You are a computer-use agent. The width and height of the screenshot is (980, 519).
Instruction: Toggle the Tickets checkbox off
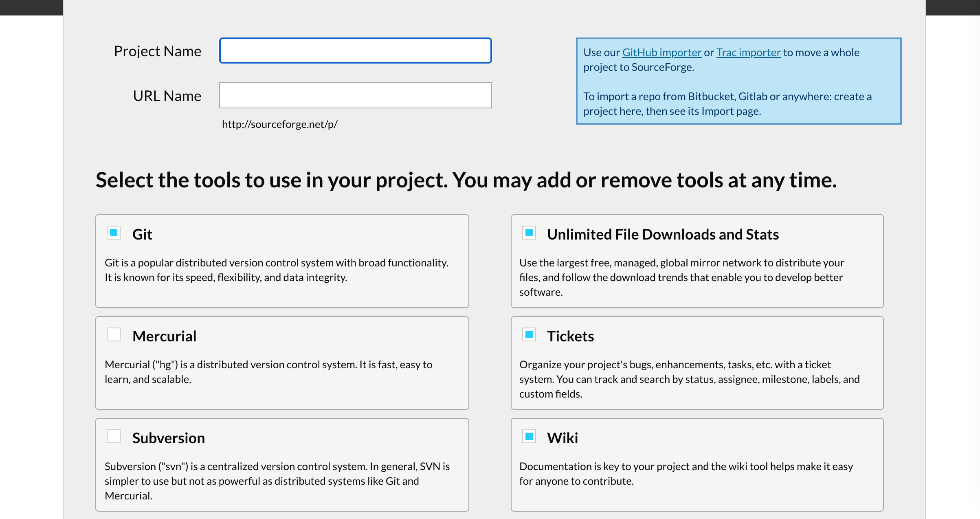529,335
